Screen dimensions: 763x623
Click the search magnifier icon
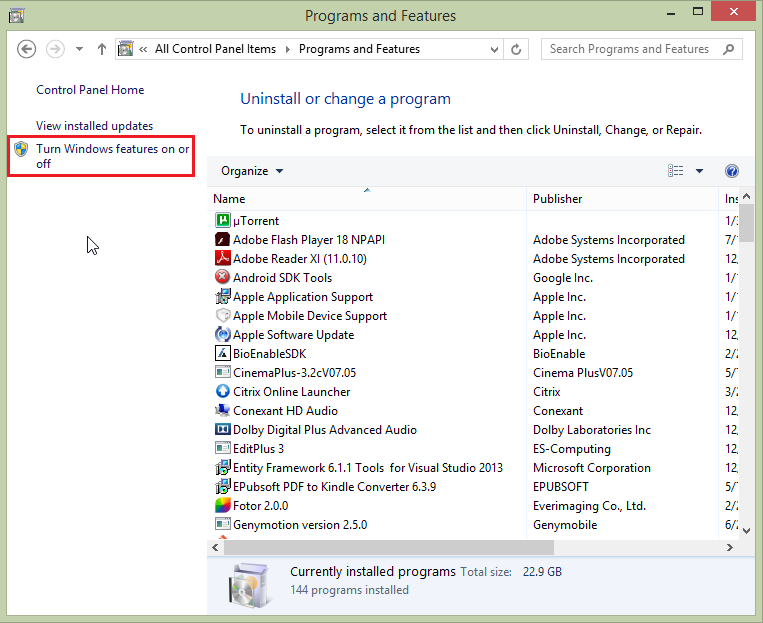(x=728, y=49)
